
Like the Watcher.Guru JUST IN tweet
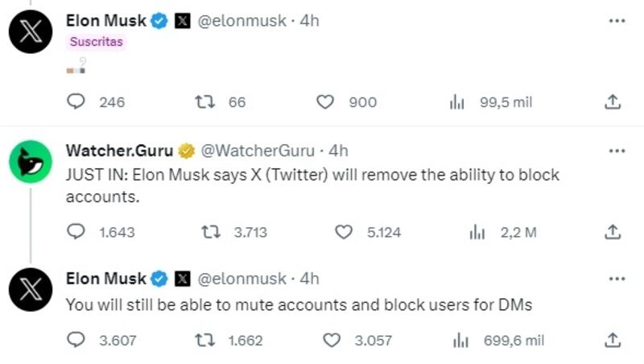click(x=344, y=232)
